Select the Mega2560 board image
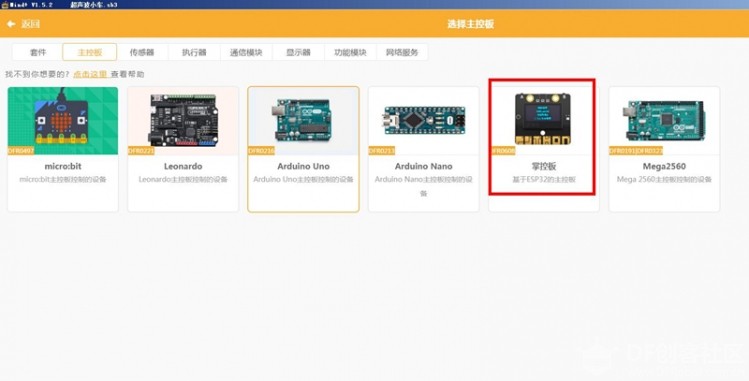This screenshot has height=381, width=749. tap(664, 121)
